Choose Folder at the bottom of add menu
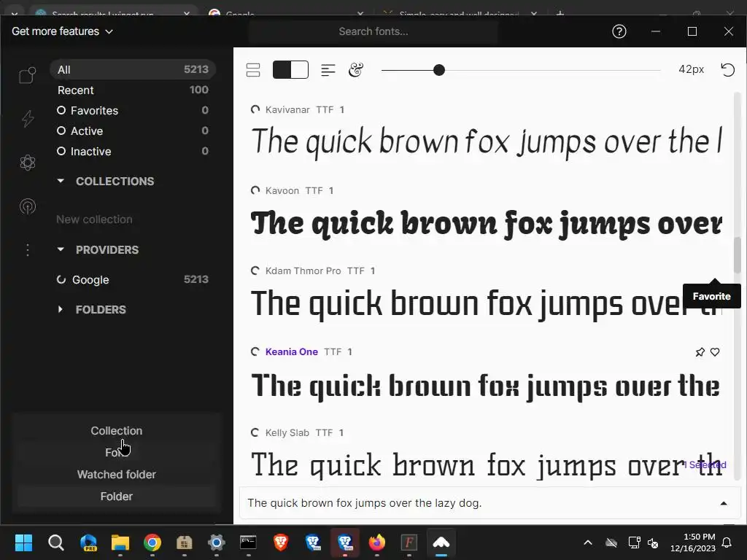747x560 pixels. point(117,497)
